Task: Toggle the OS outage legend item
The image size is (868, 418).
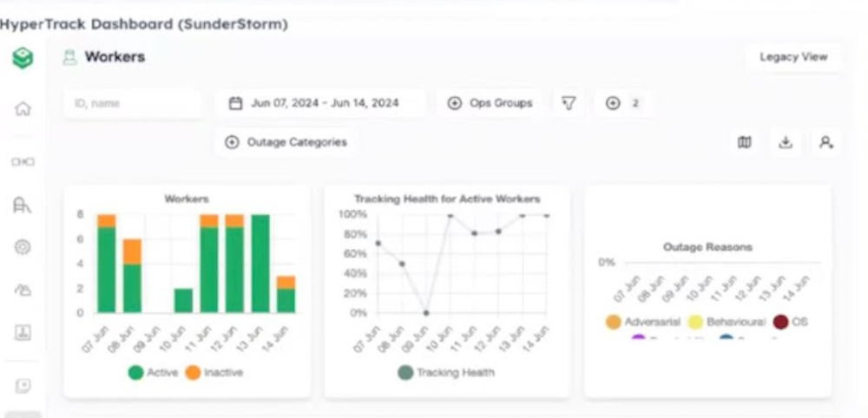Action: pyautogui.click(x=790, y=322)
